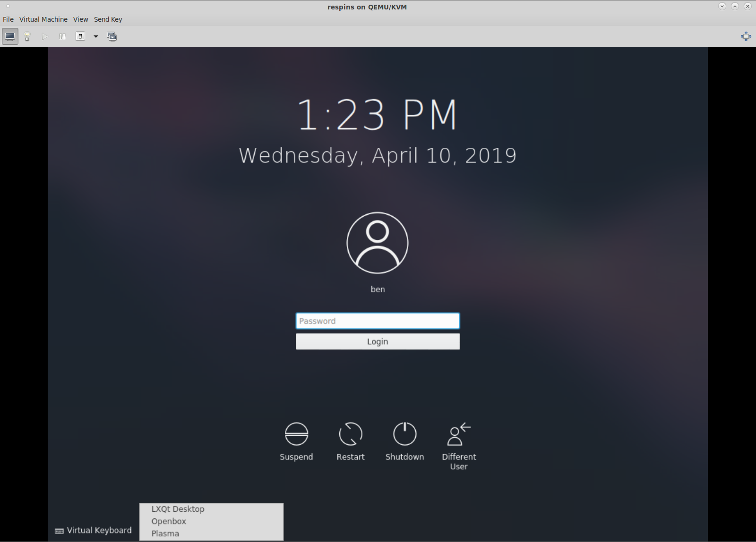The height and width of the screenshot is (542, 756).
Task: Open manage VM snapshots icon
Action: pos(112,36)
